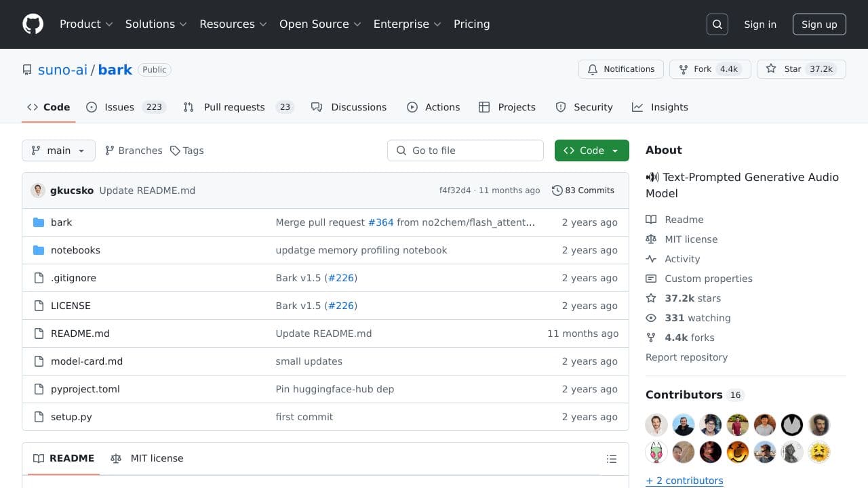View 4.4k forks in About sidebar
The image size is (868, 488).
point(680,338)
